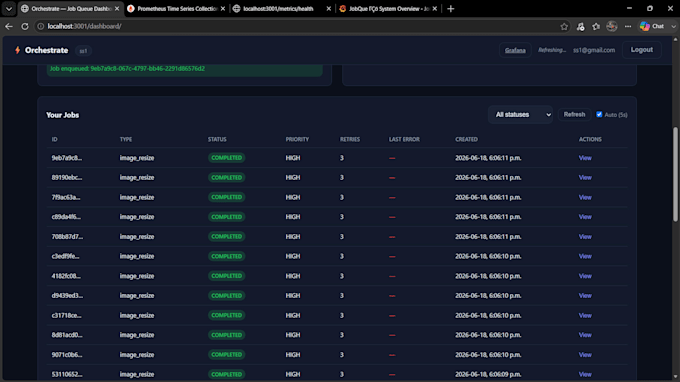Viewport: 680px width, 382px height.
Task: Click the CREATED column header
Action: coord(466,139)
